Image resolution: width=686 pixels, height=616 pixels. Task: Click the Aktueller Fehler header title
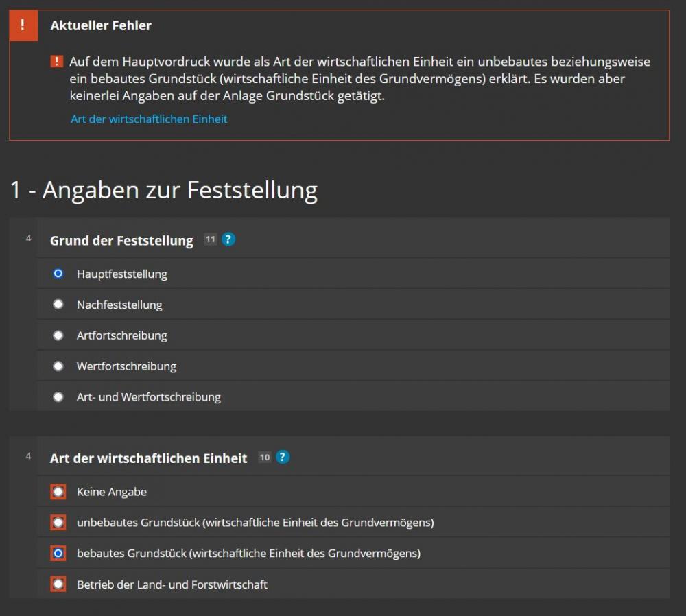click(x=101, y=25)
